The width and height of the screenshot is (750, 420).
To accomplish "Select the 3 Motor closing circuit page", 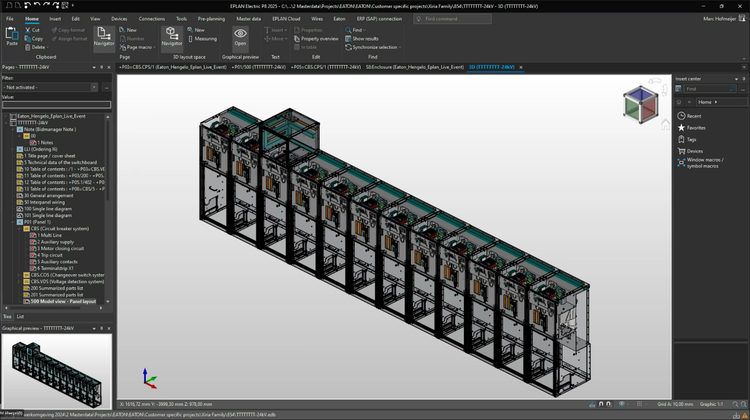I will pyautogui.click(x=62, y=247).
